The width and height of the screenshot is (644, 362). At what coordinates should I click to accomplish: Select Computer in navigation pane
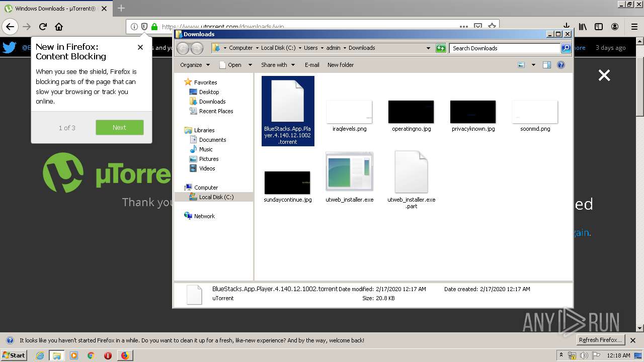tap(206, 188)
